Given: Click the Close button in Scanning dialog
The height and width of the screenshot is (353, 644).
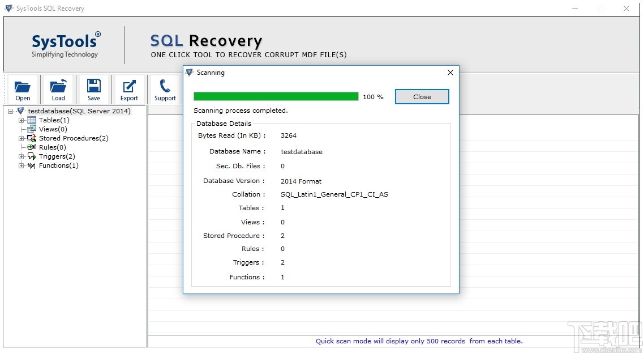Looking at the screenshot, I should point(422,96).
